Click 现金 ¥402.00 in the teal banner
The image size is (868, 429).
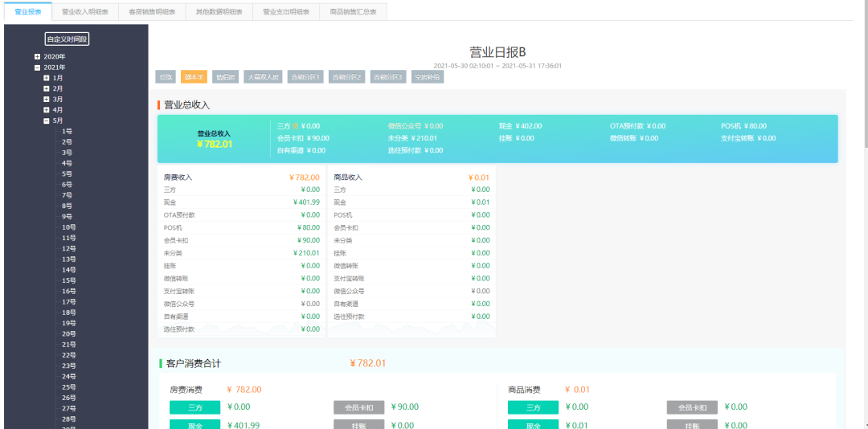[520, 126]
